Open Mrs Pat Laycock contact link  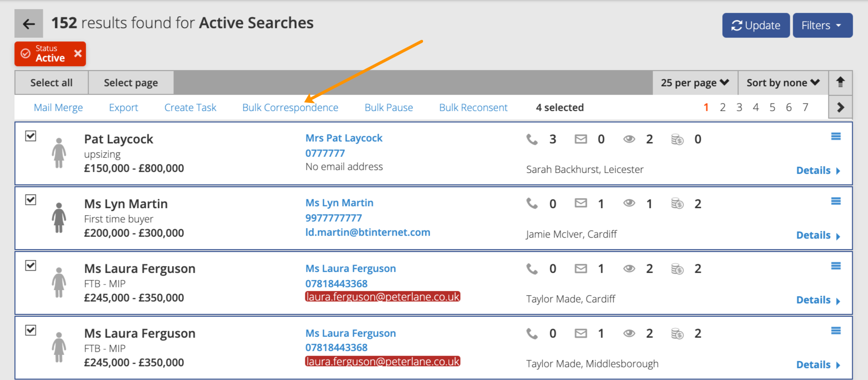344,138
